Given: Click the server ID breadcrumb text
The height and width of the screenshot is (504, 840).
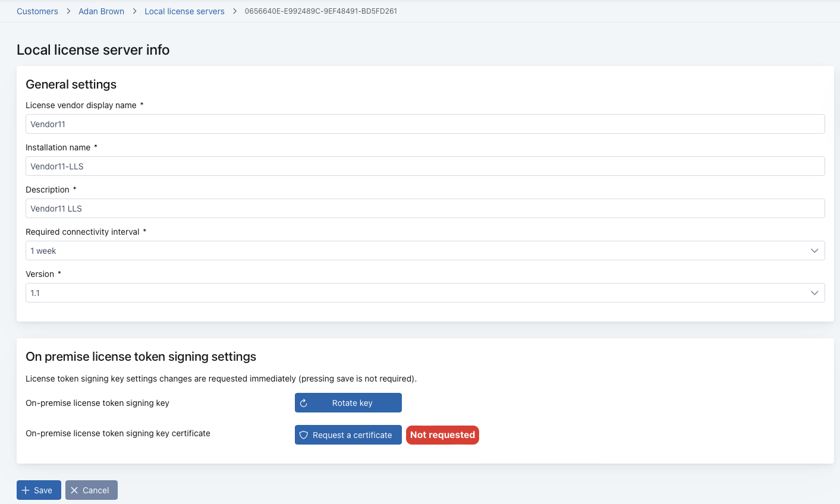Looking at the screenshot, I should point(321,11).
